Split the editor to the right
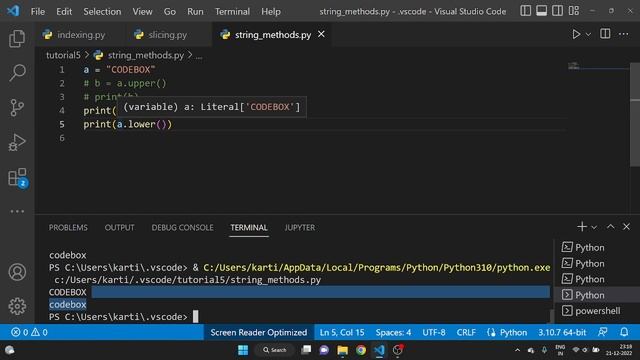The width and height of the screenshot is (640, 360). (605, 34)
